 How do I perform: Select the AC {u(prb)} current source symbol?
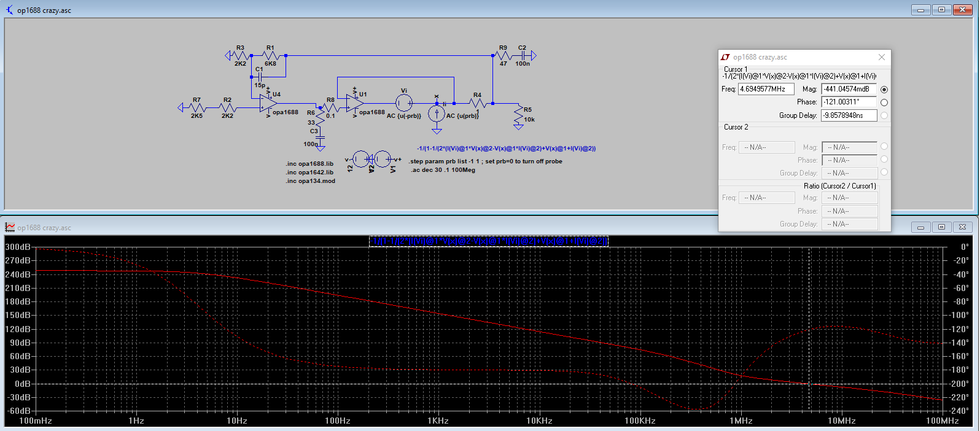(x=437, y=114)
